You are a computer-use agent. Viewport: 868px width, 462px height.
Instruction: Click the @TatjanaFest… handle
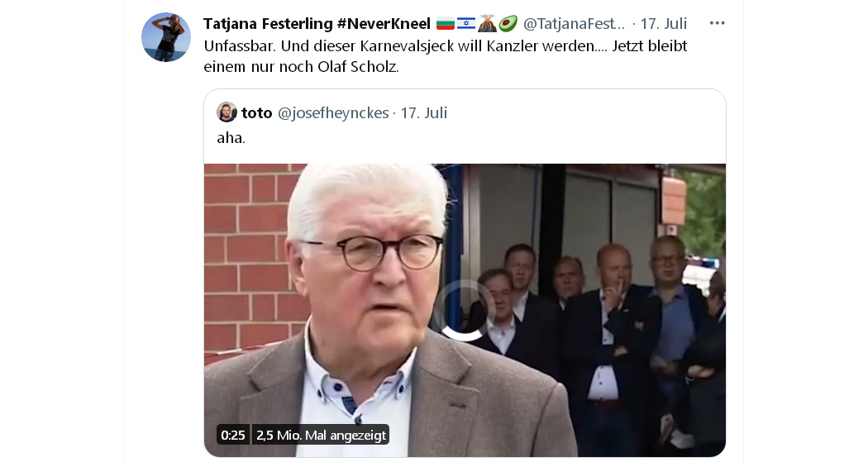click(x=574, y=23)
